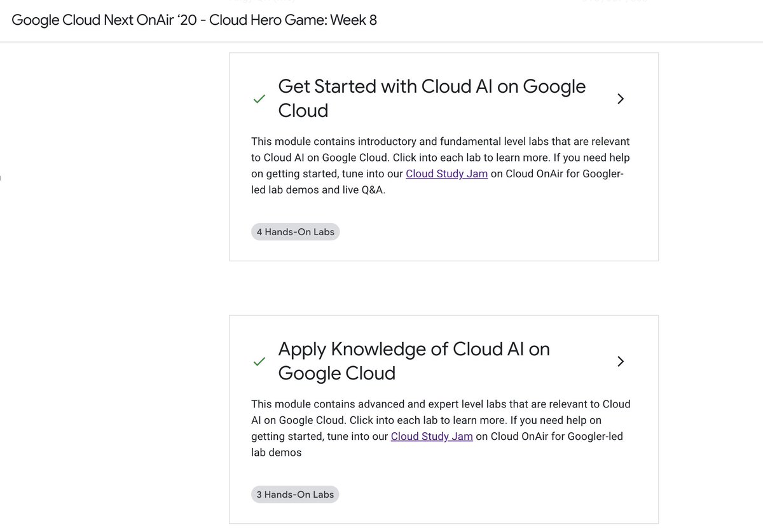Open the Apply Knowledge of Cloud AI title
This screenshot has height=532, width=763.
pyautogui.click(x=414, y=360)
